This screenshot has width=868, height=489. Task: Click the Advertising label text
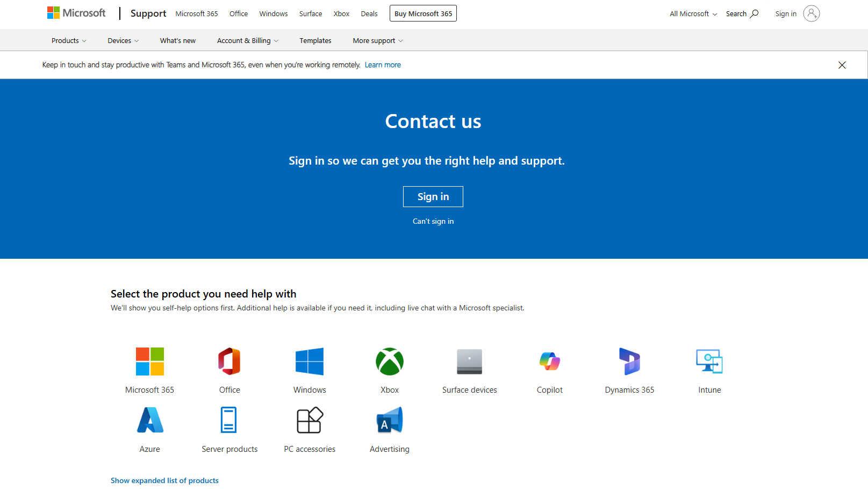390,449
